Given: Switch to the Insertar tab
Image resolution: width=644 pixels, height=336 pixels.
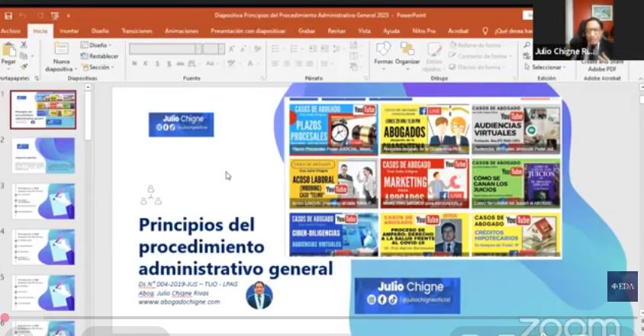Looking at the screenshot, I should pyautogui.click(x=69, y=30).
